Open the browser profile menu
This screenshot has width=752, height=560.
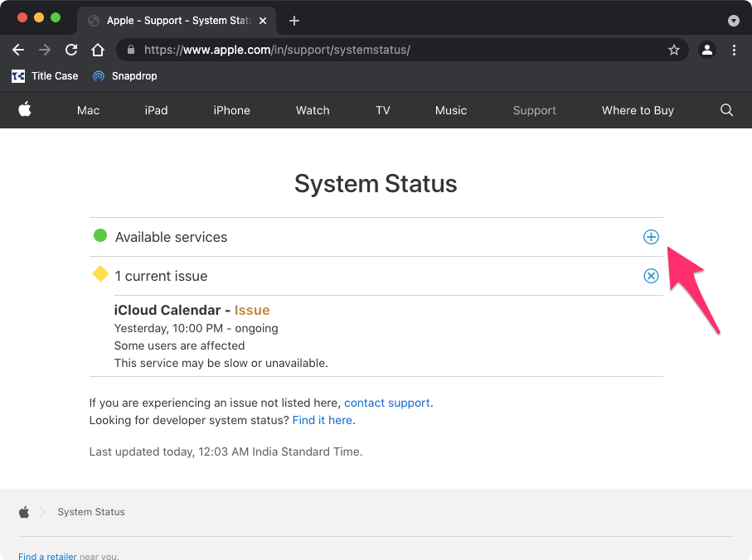[x=707, y=50]
